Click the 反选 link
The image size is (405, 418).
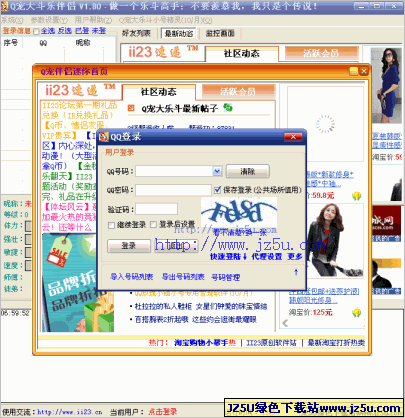[x=65, y=31]
